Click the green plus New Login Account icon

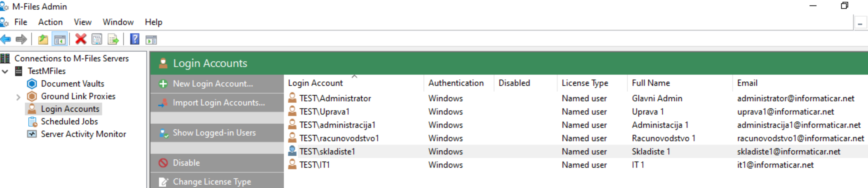click(163, 84)
